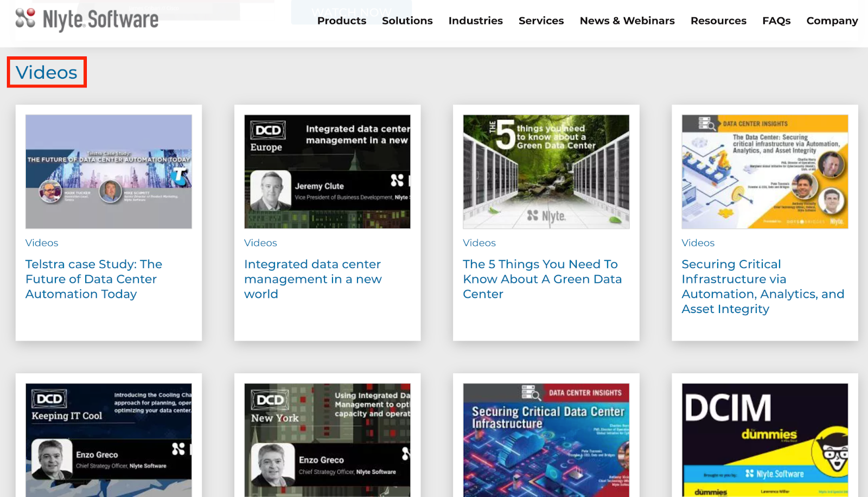Click the Videos tag on the Telstra card

(42, 243)
